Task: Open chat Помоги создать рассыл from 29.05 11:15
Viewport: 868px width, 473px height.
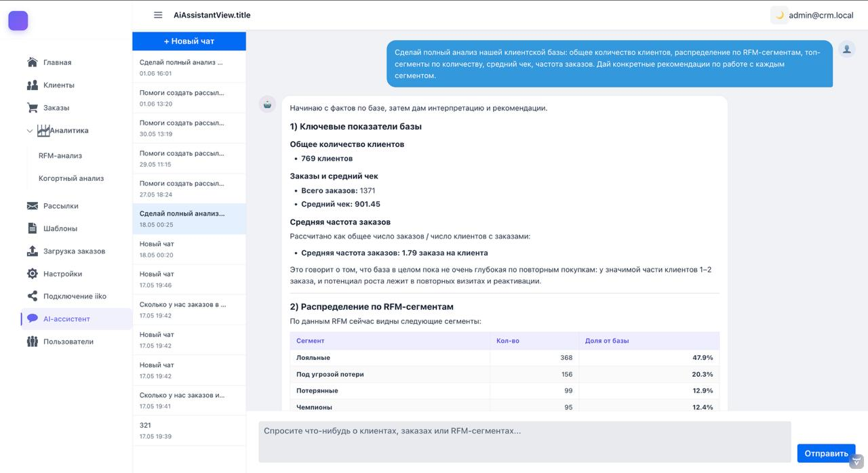Action: [189, 159]
